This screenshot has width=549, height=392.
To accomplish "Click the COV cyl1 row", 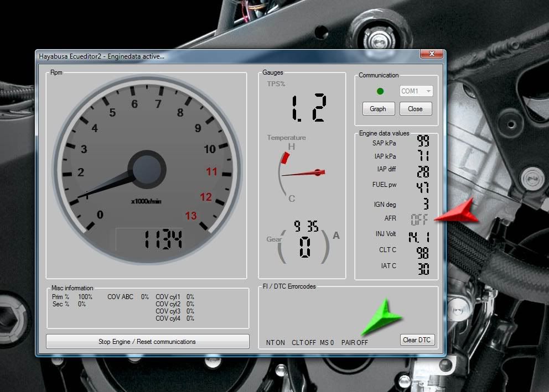I will 175,297.
